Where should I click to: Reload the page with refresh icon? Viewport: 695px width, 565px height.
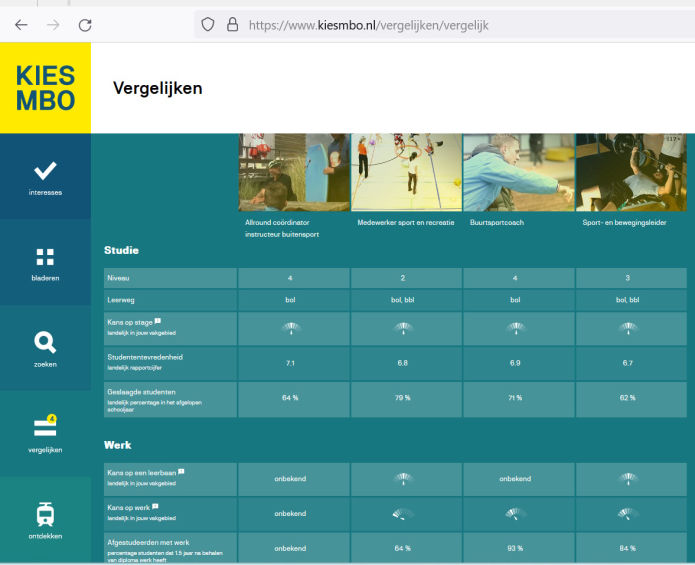pos(85,24)
